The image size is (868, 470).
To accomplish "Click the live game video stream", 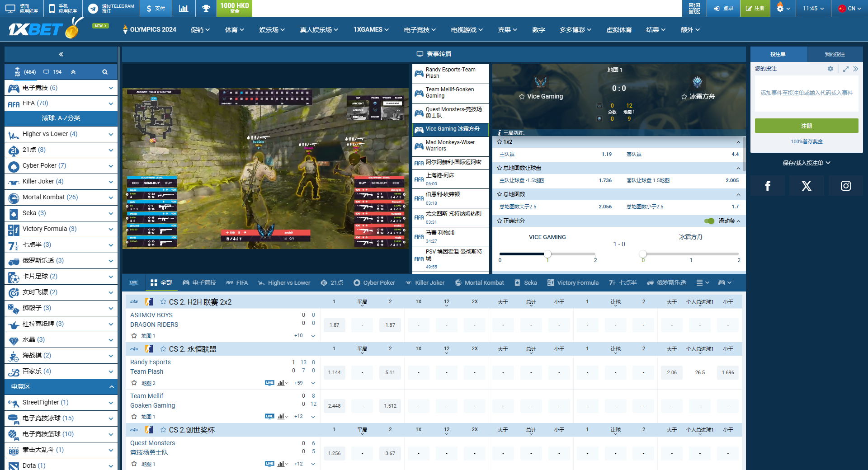I will [x=266, y=168].
